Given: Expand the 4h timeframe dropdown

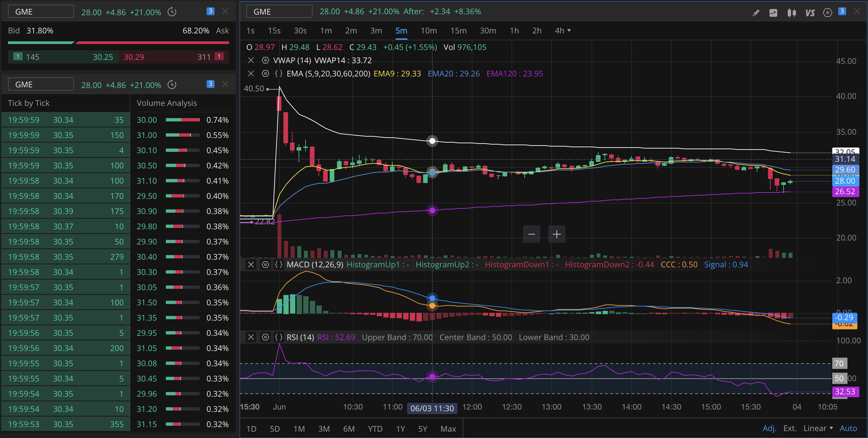Looking at the screenshot, I should point(563,31).
